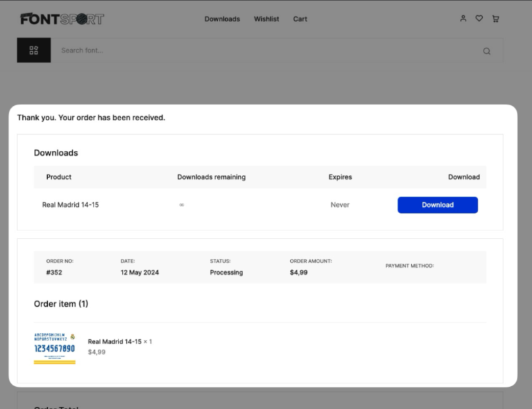Click order number #352
Viewport: 532px width, 409px height.
55,273
